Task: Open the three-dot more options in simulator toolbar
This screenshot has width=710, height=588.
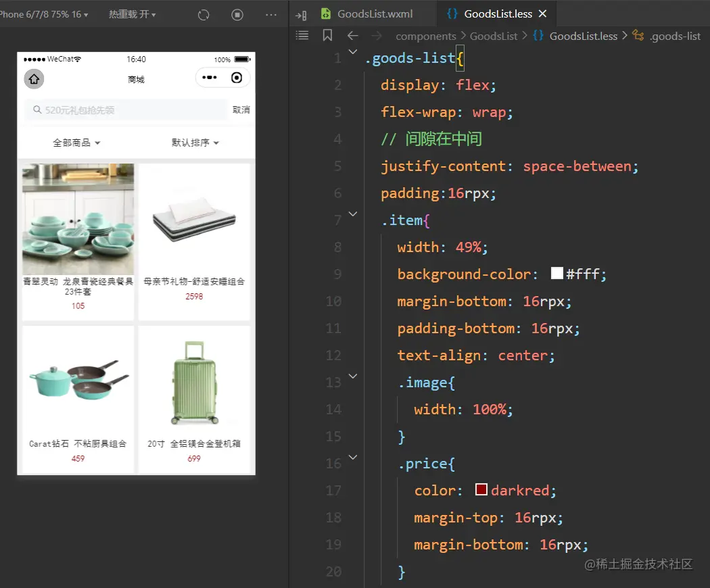Action: [x=270, y=15]
